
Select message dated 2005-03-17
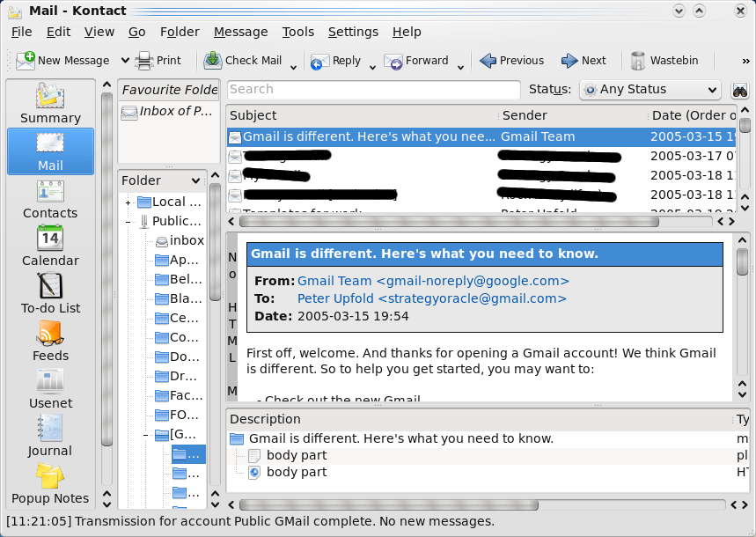tap(481, 157)
